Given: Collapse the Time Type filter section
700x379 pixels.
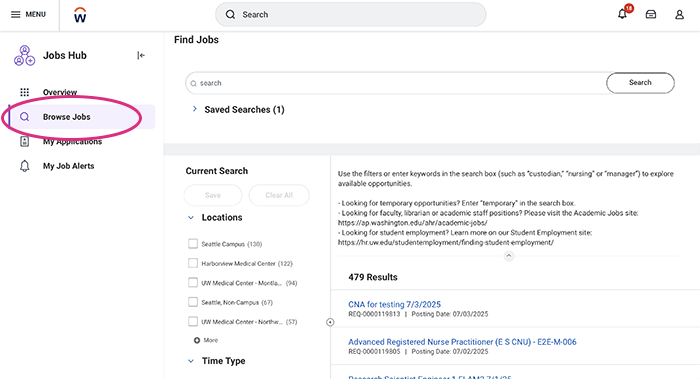Looking at the screenshot, I should tap(191, 361).
